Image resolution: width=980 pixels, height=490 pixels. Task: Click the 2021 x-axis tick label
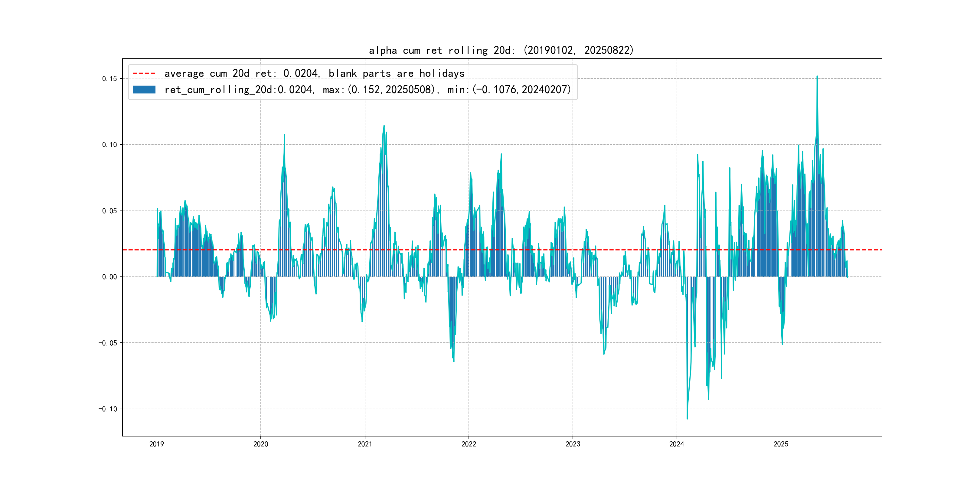[x=365, y=444]
